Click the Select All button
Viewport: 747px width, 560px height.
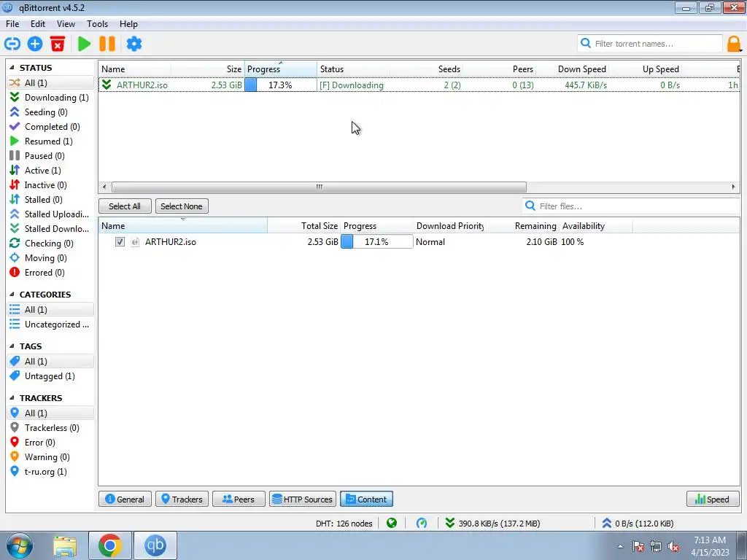(125, 206)
